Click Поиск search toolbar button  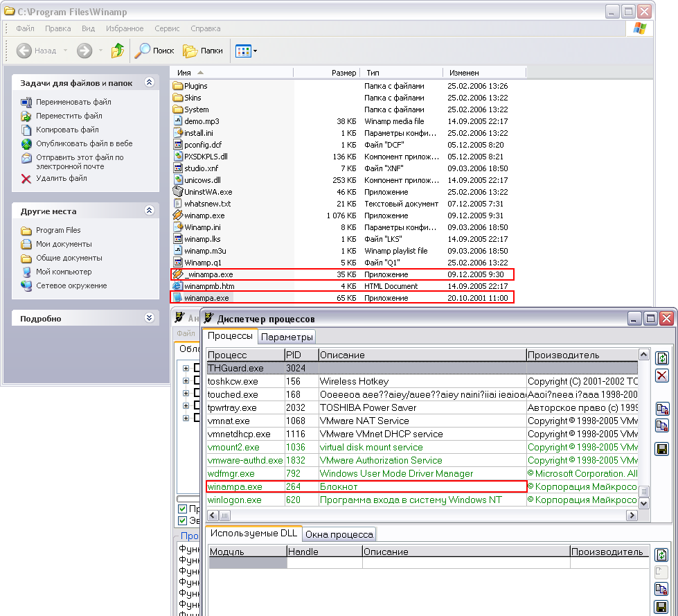tap(154, 51)
